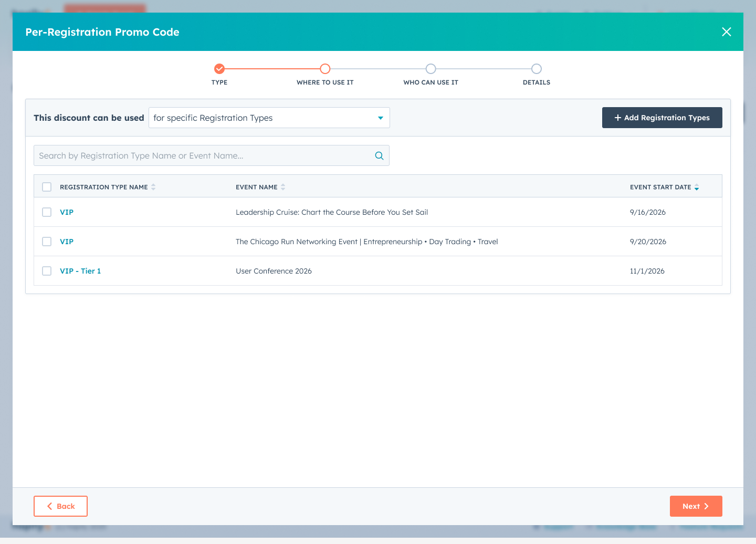Click the search magnifier icon
The image size is (756, 544).
pos(379,155)
